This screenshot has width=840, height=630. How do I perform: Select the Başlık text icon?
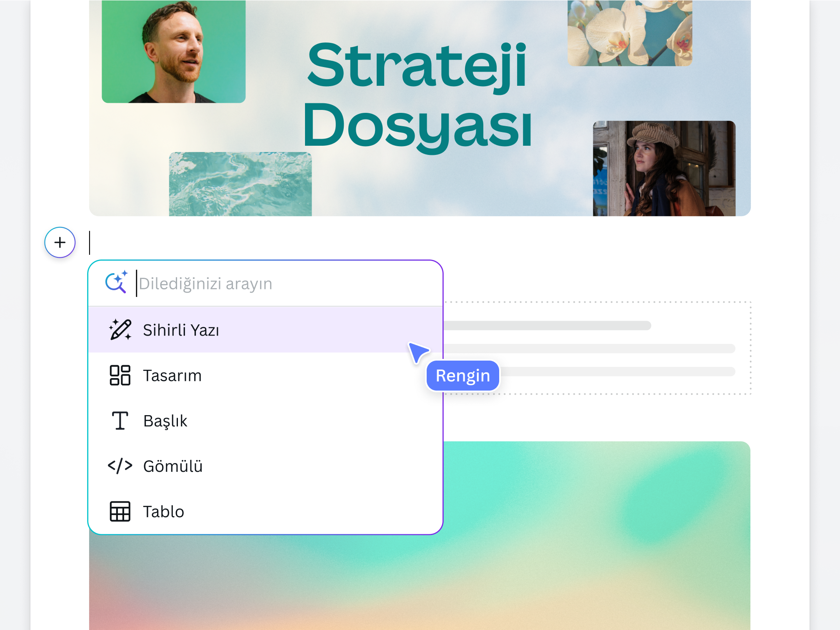coord(120,421)
